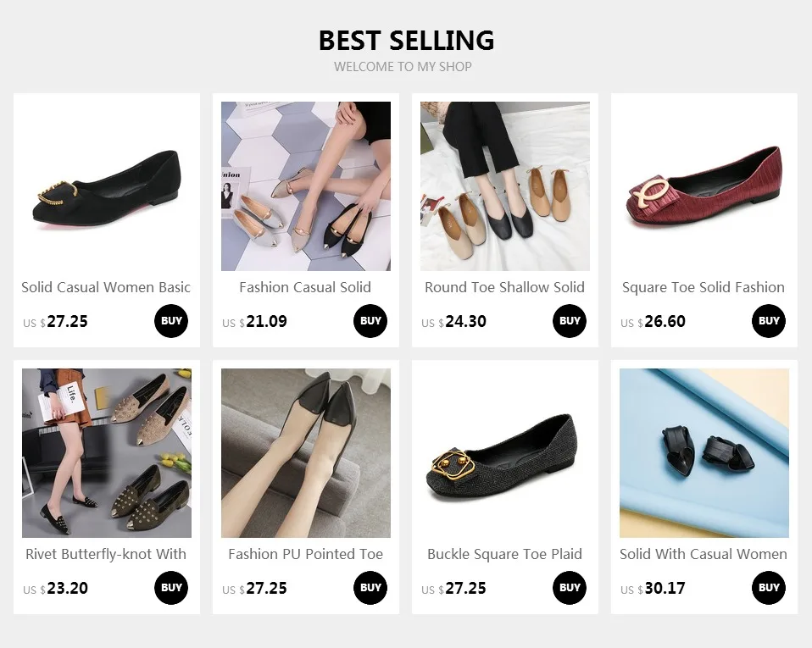
Task: Open Square Toe Solid Fashion title link
Action: pyautogui.click(x=704, y=287)
